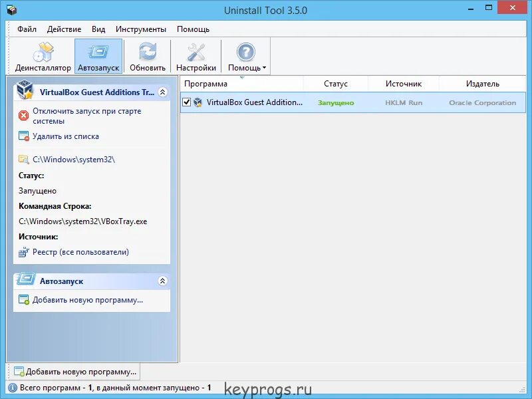Click the add-program icon in Автозапуск panel

tap(24, 300)
